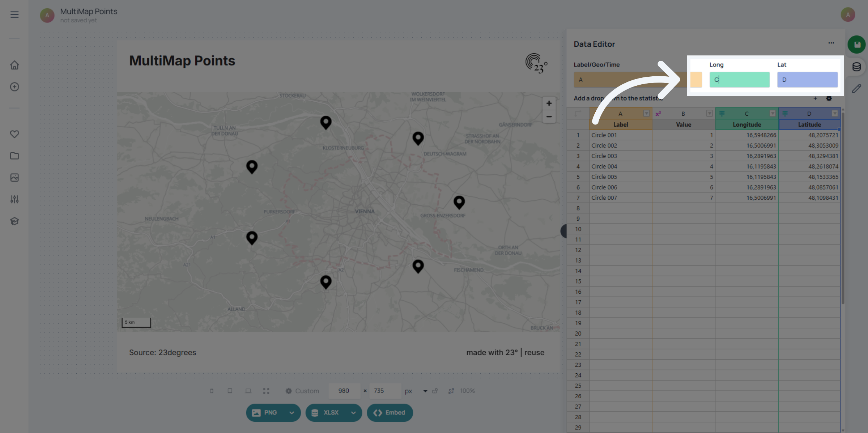Expand the PNG export options chevron

pos(292,413)
